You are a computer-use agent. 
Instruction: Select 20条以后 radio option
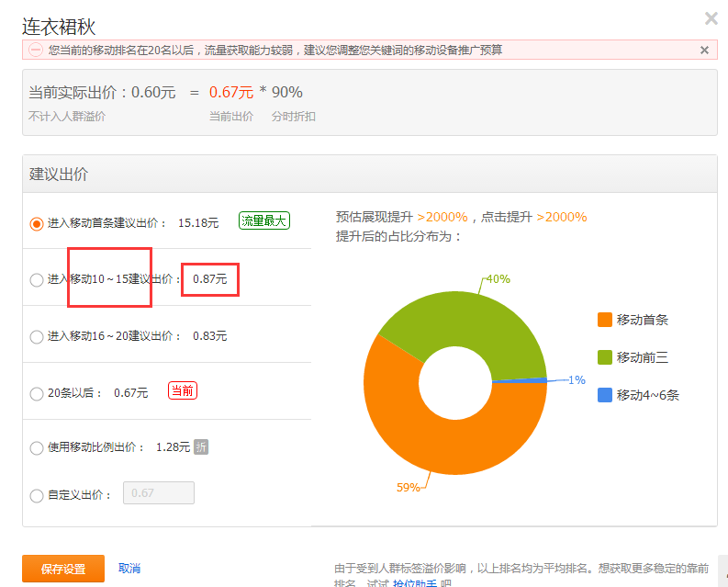pyautogui.click(x=37, y=394)
